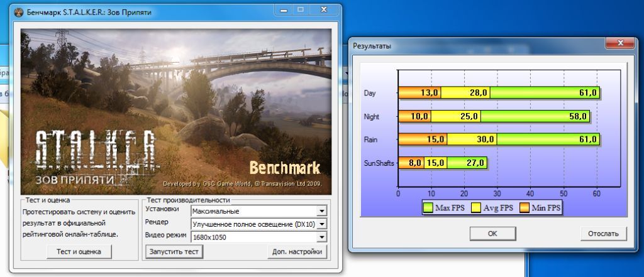Click the yellow Avg FPS legend swatch
Screen dimensions: 644x277
476,208
